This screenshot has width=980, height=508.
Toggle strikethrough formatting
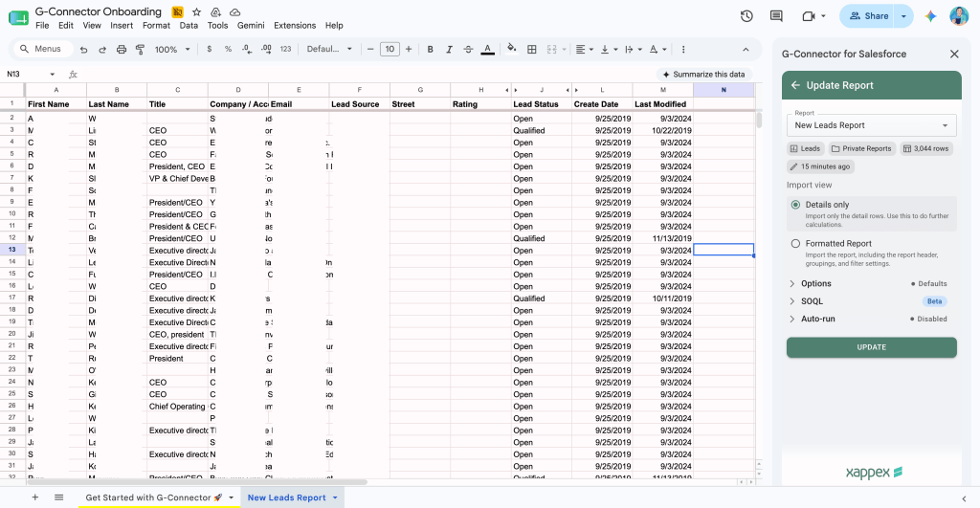[468, 50]
